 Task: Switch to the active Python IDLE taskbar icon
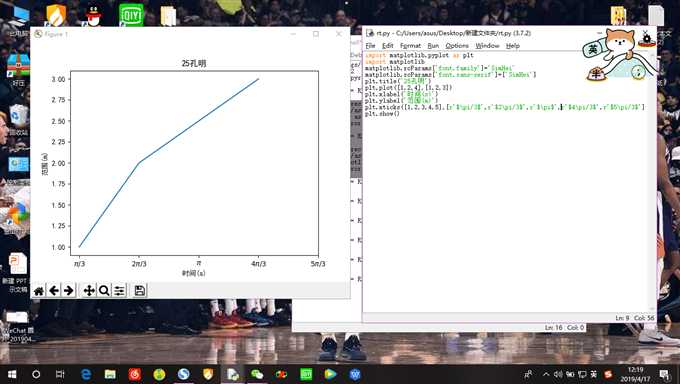(x=233, y=374)
